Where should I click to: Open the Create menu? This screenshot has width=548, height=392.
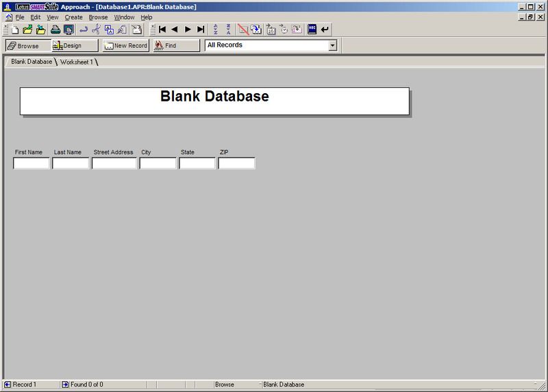(x=73, y=16)
